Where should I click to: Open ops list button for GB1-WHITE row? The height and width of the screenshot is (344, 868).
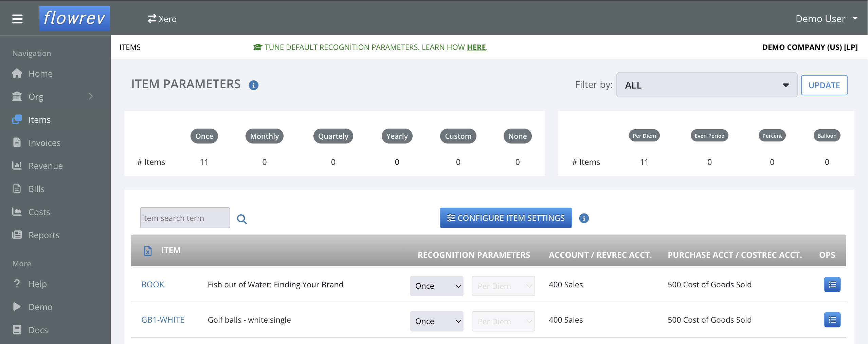pyautogui.click(x=832, y=320)
